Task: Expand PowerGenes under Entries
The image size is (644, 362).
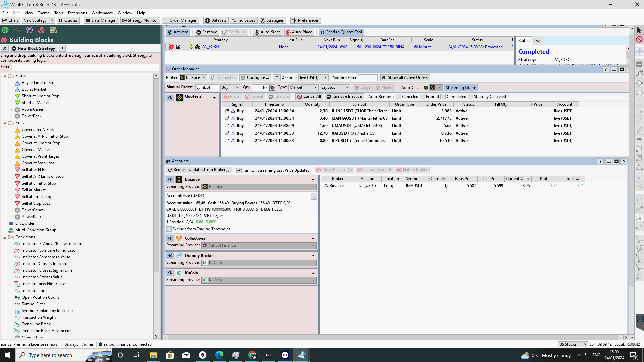Action: pos(11,110)
